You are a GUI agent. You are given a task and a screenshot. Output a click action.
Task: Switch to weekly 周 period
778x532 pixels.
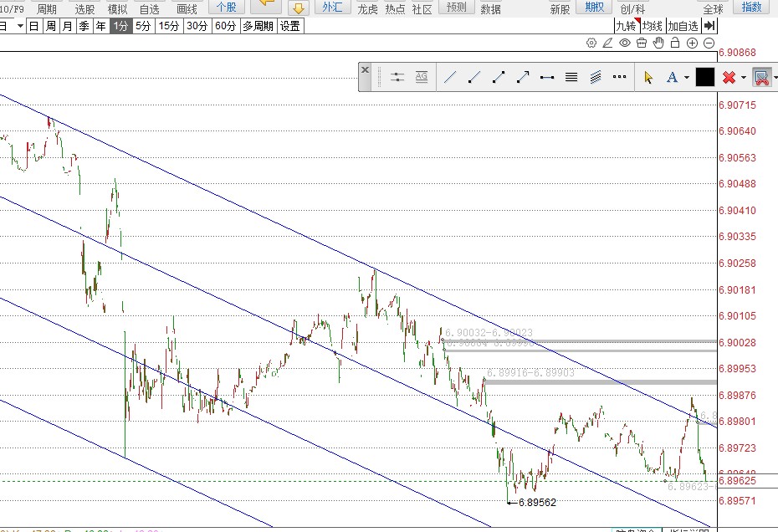click(x=50, y=26)
